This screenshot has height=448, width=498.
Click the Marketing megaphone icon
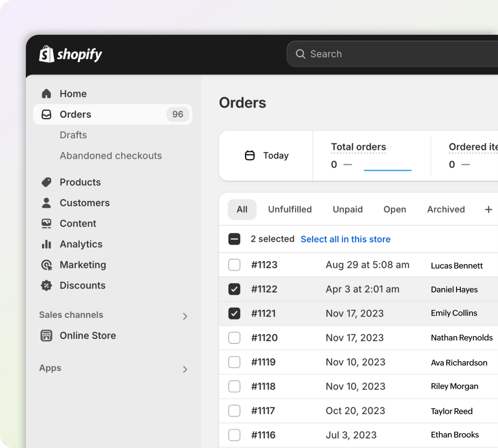point(46,265)
